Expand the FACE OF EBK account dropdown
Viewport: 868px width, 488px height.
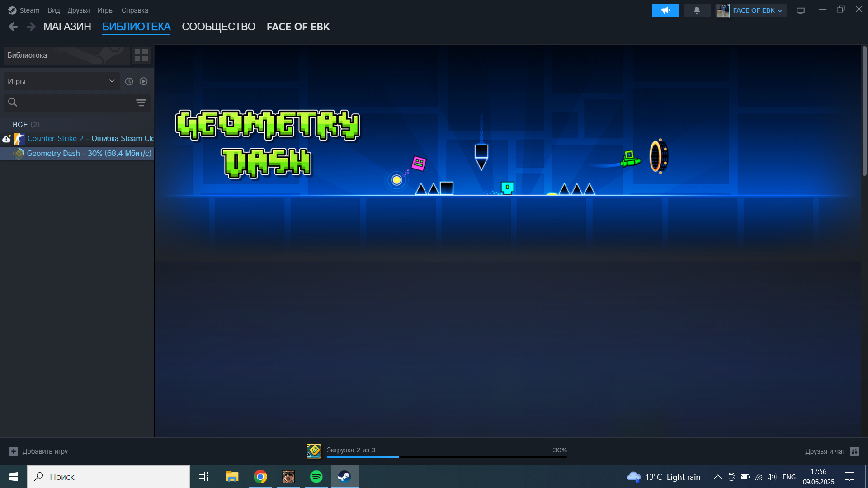point(757,10)
